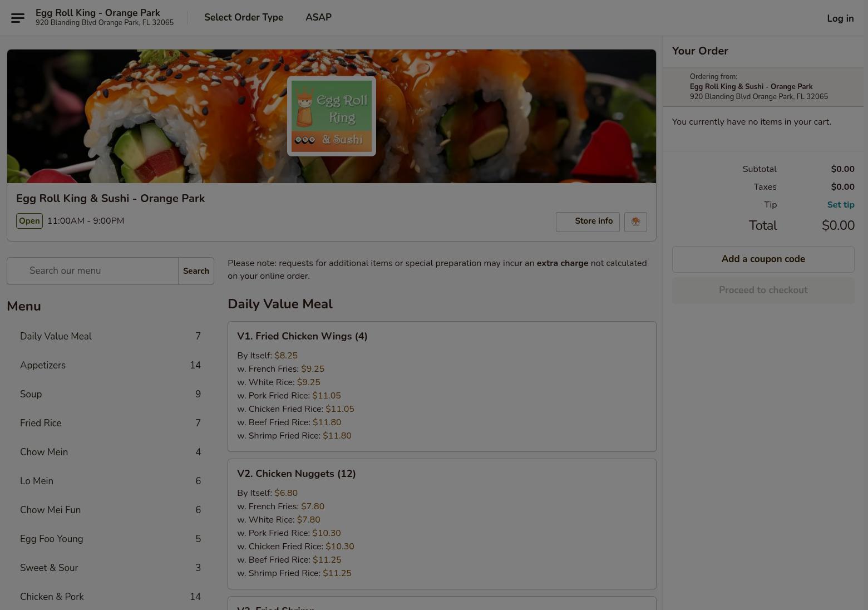The height and width of the screenshot is (610, 868).
Task: Select w. Pork Fried Rice: $11.05 option
Action: (x=289, y=396)
